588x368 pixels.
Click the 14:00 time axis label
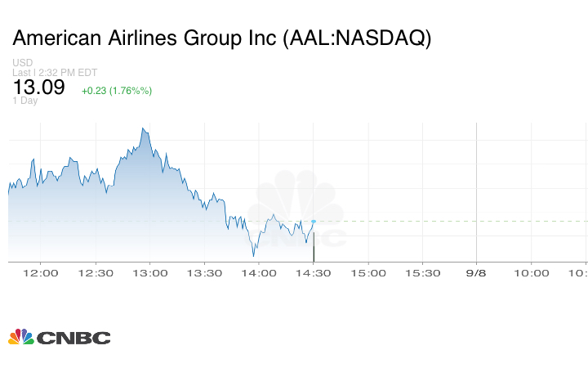260,273
